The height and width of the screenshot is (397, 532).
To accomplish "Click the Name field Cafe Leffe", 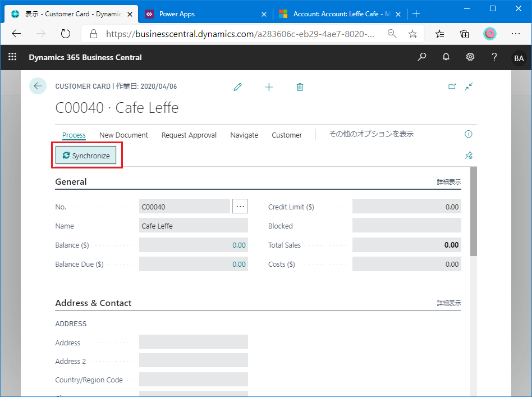I will tap(194, 226).
